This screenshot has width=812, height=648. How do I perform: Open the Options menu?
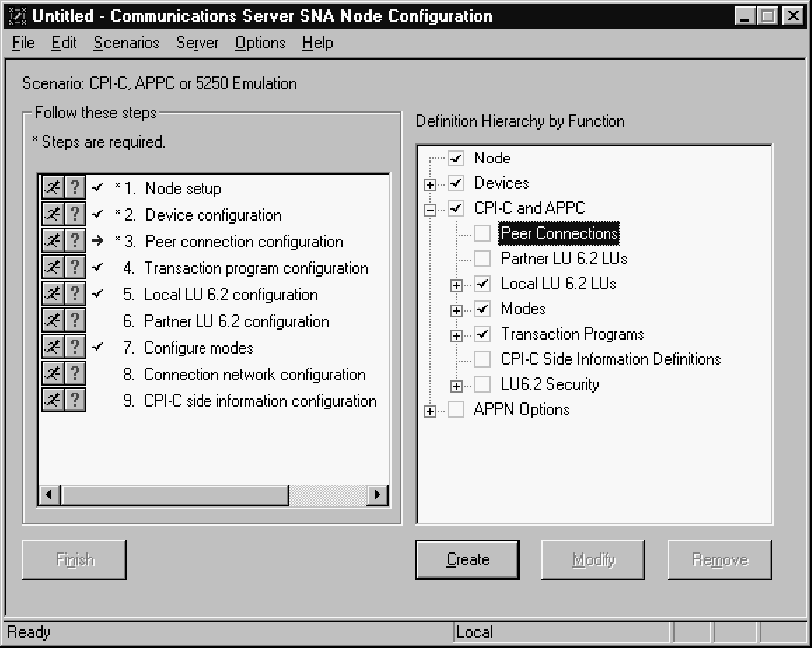(260, 43)
